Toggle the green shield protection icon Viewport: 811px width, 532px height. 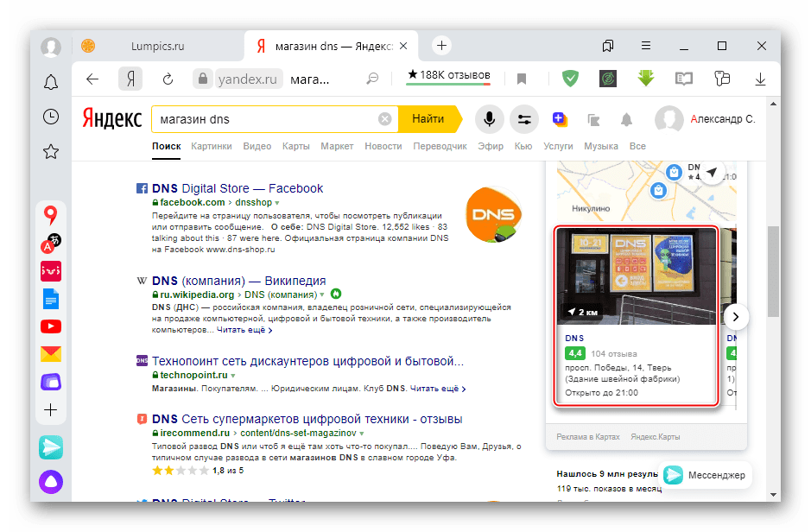point(570,79)
